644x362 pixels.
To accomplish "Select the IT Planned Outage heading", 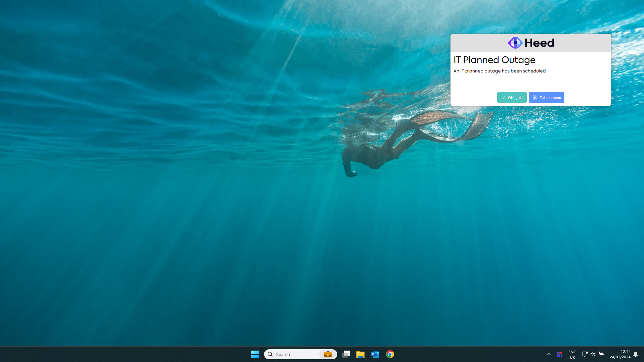I will [495, 60].
